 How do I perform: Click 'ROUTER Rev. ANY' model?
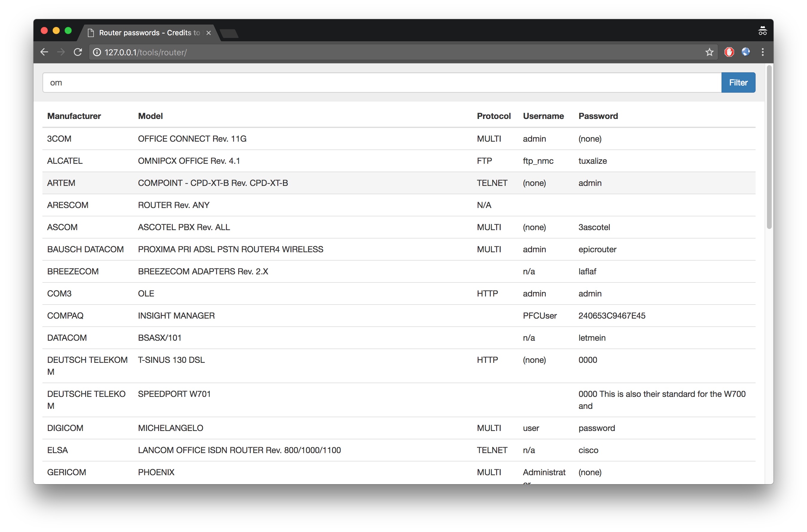coord(174,205)
